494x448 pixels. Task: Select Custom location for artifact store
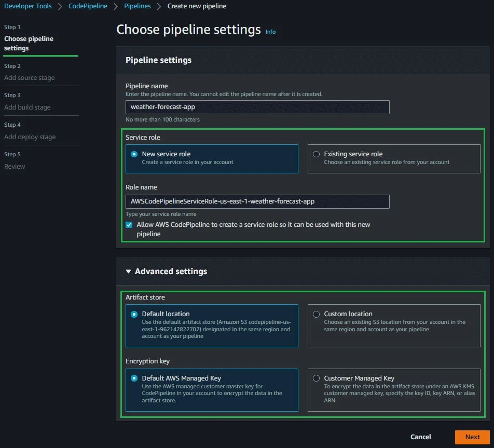(316, 314)
